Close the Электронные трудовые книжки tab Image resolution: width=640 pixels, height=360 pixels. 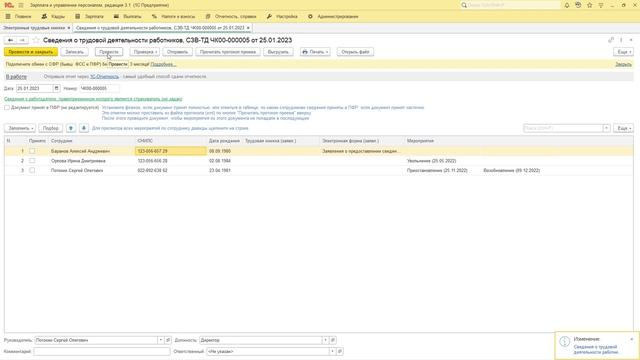tap(69, 28)
